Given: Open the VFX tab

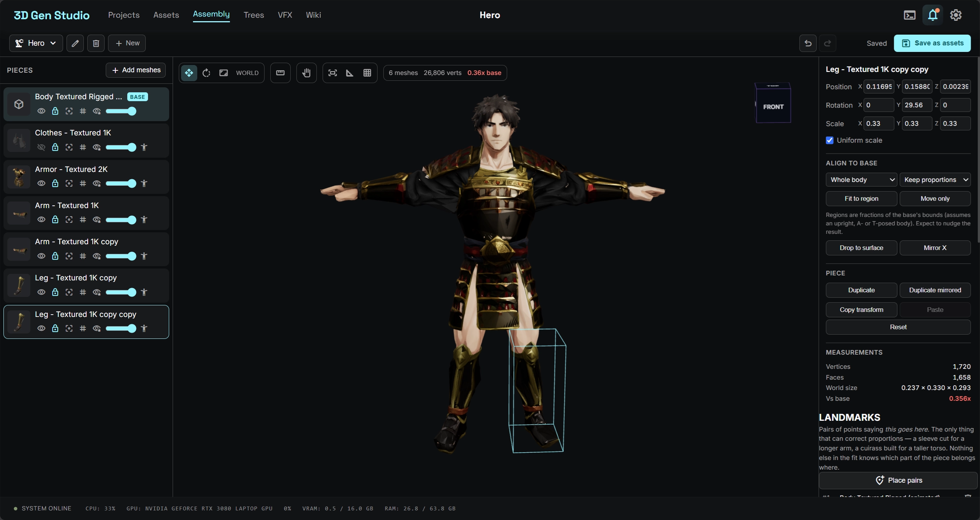Looking at the screenshot, I should [285, 15].
